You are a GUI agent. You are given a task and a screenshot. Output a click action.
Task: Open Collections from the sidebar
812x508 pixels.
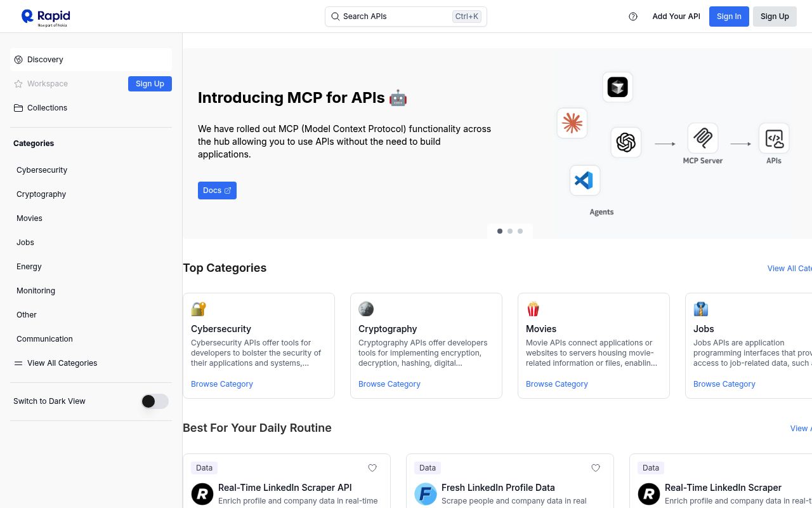tap(47, 108)
